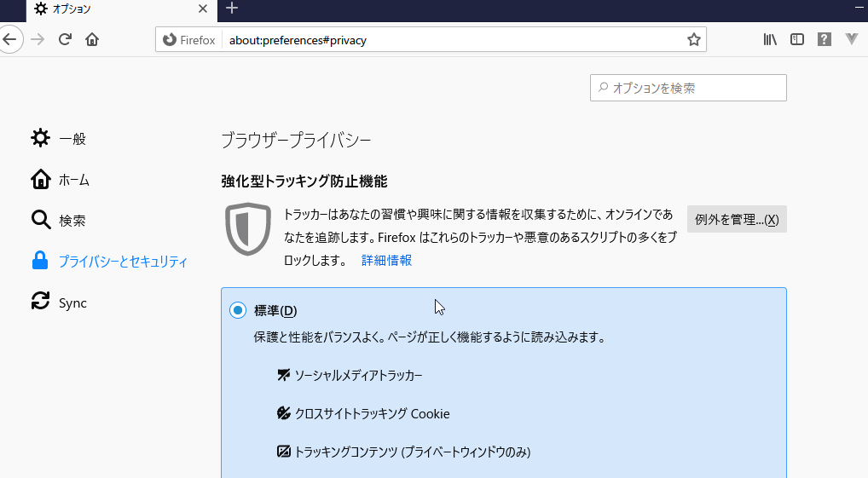Image resolution: width=868 pixels, height=478 pixels.
Task: Bookmark this page with the star icon
Action: click(693, 40)
